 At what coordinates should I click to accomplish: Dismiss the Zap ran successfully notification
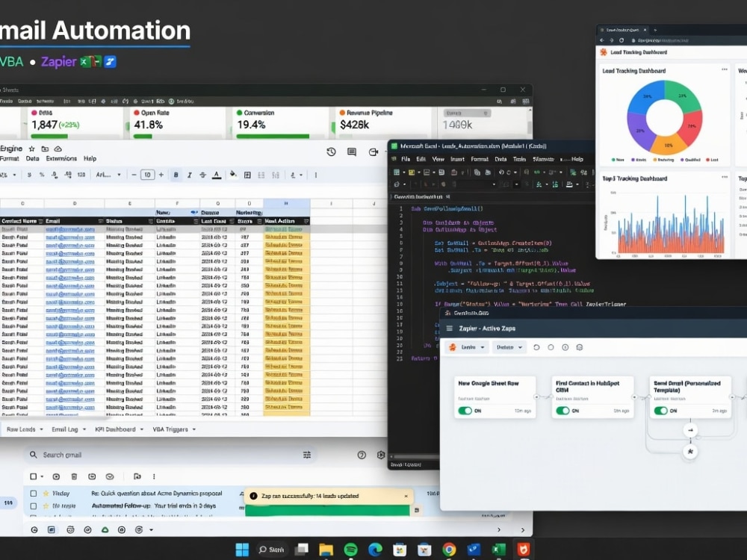tap(406, 497)
